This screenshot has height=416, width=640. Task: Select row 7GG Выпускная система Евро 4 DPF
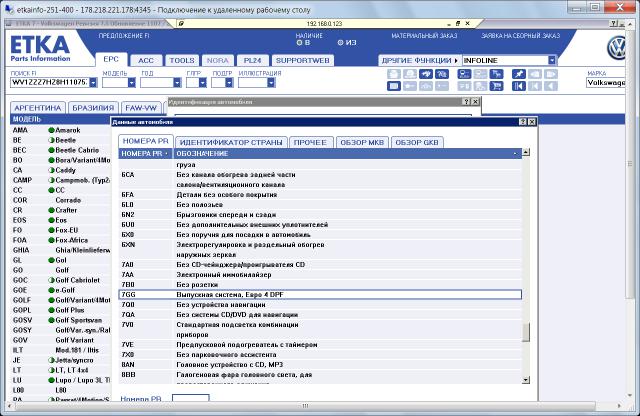[320, 295]
